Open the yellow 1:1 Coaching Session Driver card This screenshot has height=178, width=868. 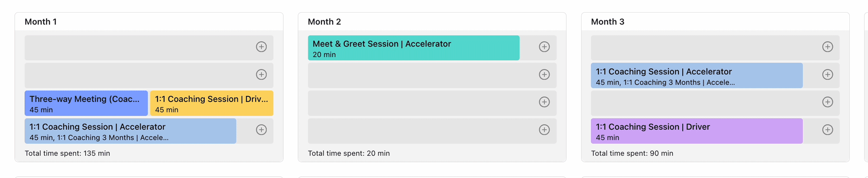[x=212, y=103]
